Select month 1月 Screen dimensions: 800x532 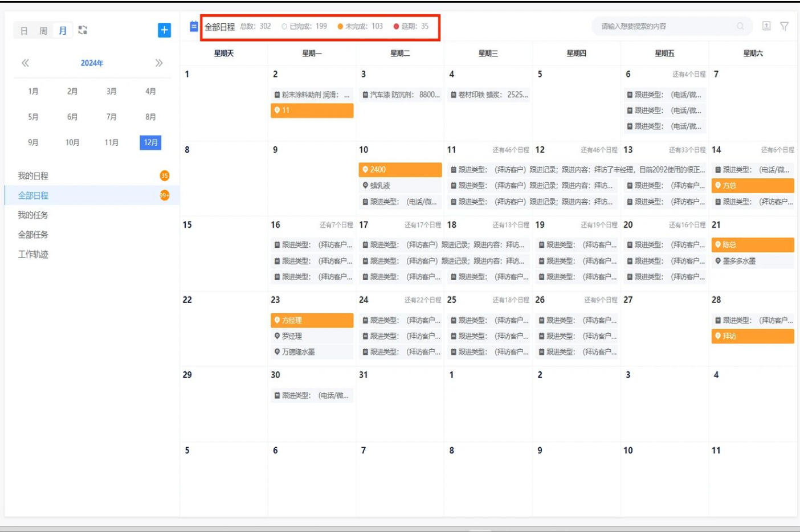click(x=33, y=91)
